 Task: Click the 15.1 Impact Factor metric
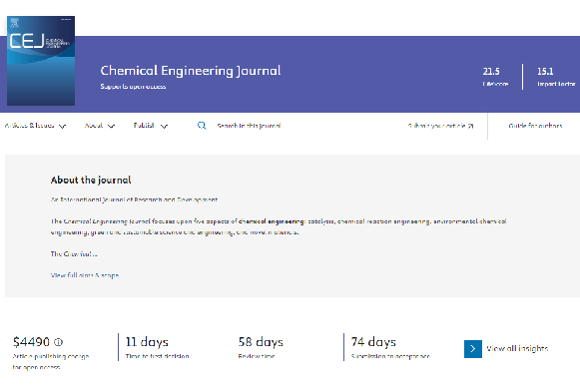point(556,76)
